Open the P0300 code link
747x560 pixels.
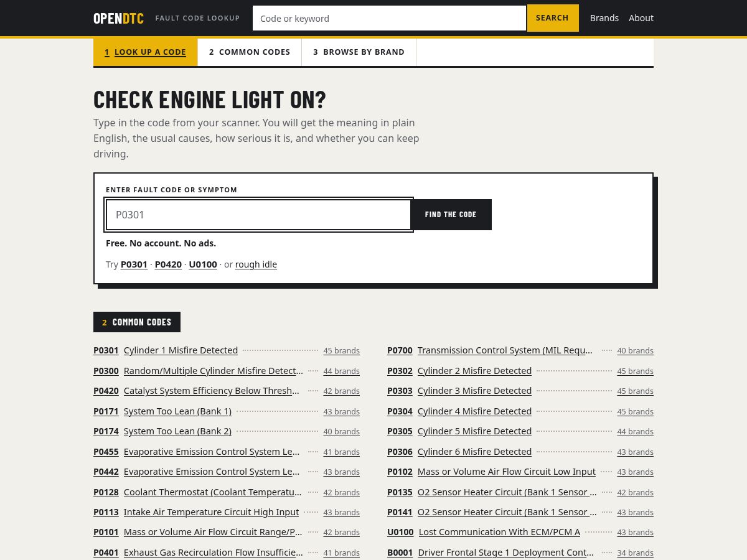(106, 371)
